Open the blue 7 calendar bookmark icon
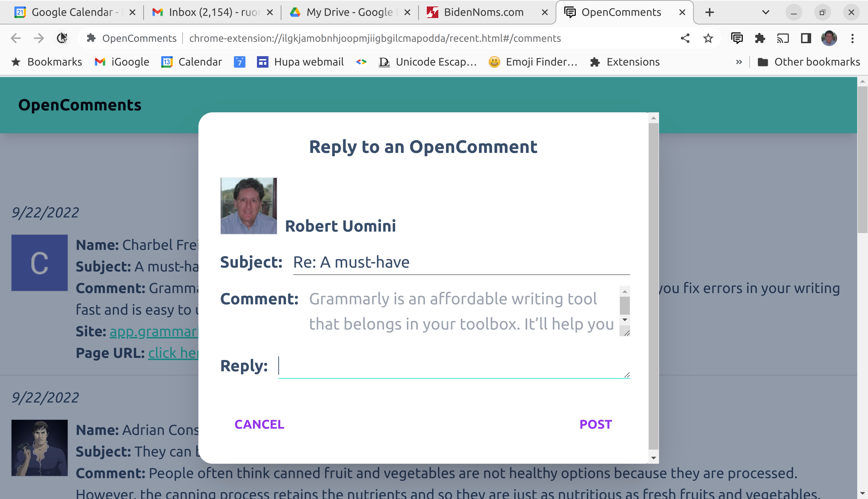868x499 pixels. [239, 62]
